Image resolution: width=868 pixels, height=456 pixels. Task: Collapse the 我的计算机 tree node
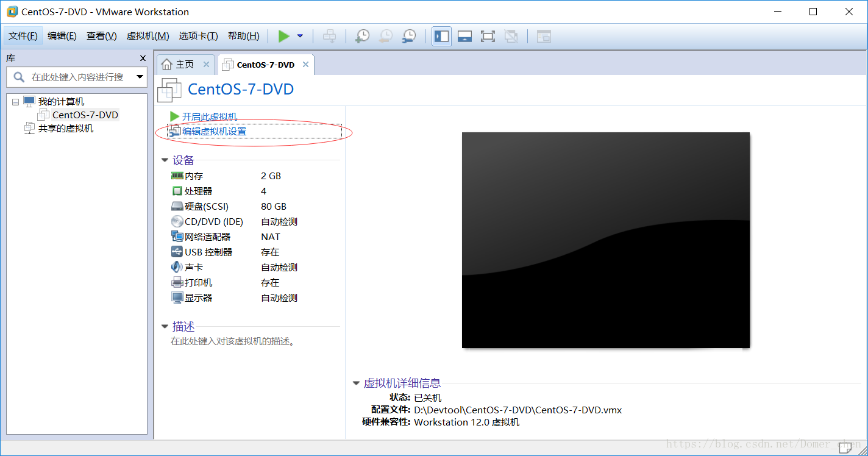[15, 102]
